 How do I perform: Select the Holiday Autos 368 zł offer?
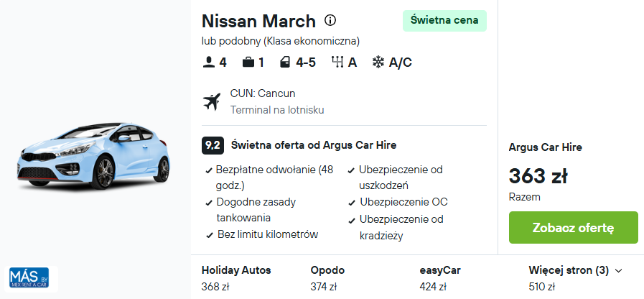(x=236, y=278)
